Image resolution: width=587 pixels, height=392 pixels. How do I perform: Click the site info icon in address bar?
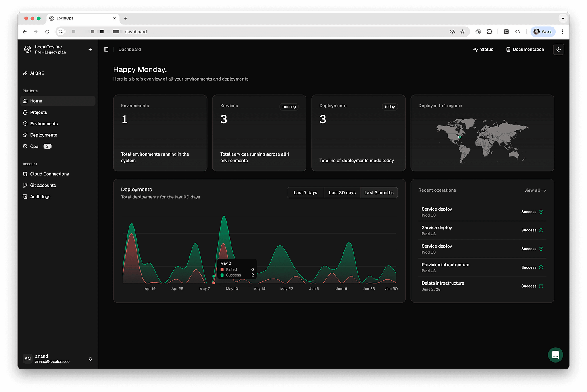coord(61,32)
